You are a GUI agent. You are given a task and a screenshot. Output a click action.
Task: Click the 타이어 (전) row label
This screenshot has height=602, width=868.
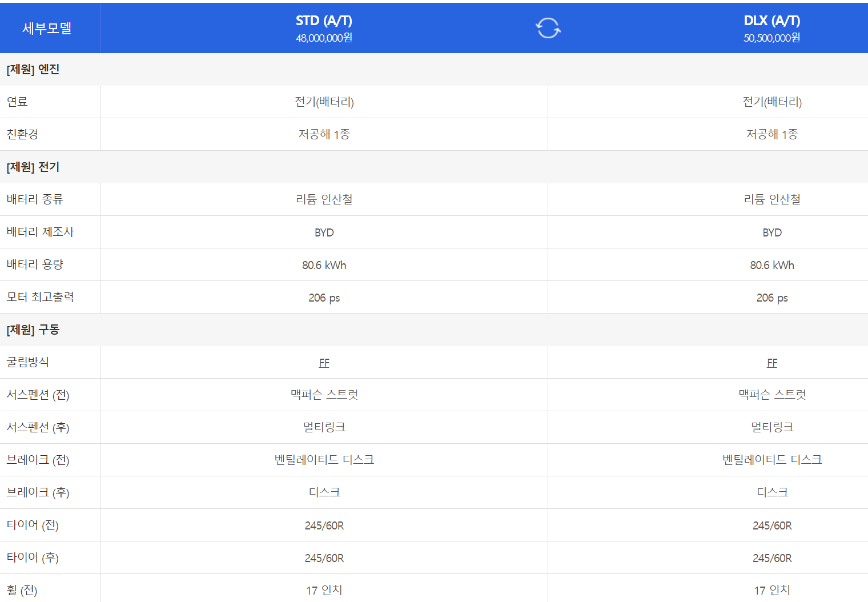(x=33, y=525)
